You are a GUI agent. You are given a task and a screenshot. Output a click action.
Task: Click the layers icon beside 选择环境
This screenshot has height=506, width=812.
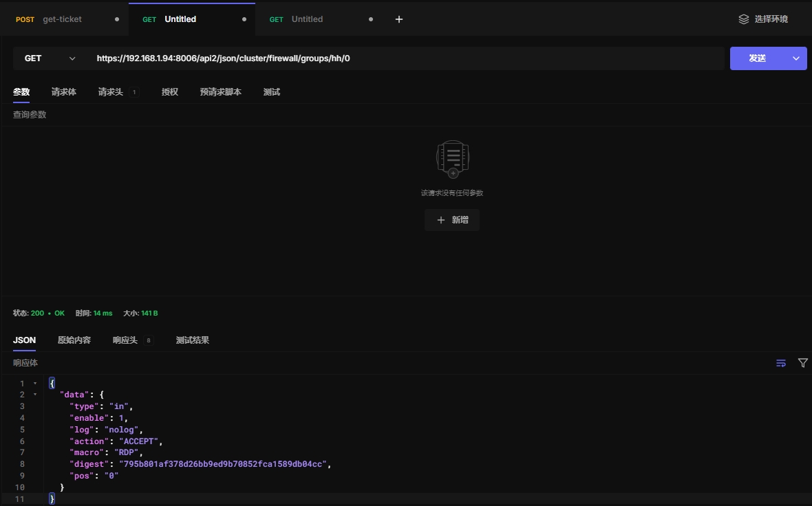(x=744, y=19)
